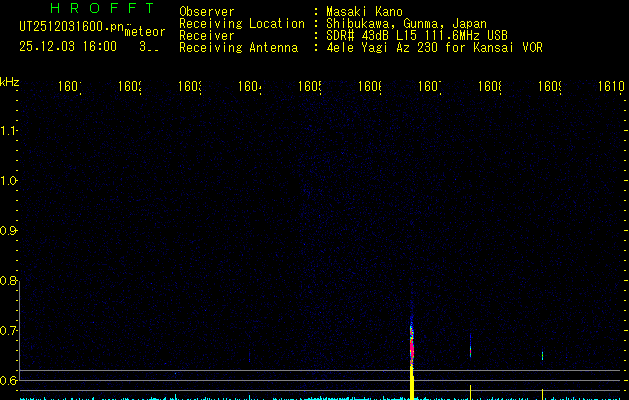Click the cyan noise level trace at bottom

(200, 397)
